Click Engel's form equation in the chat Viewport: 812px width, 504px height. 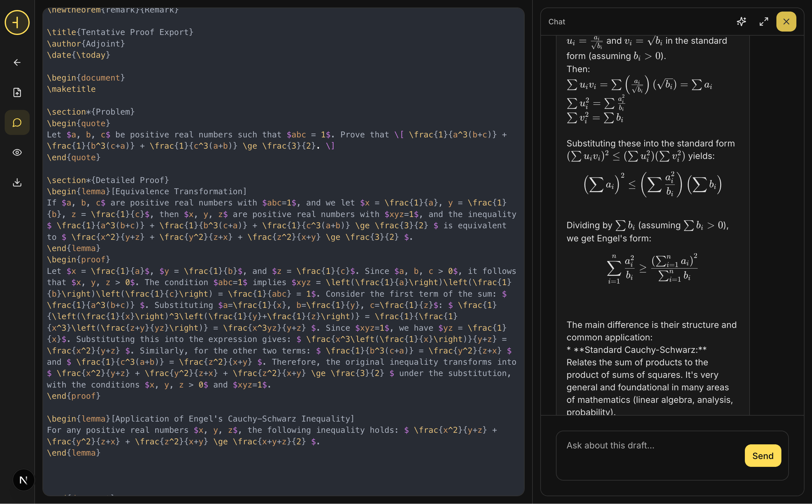point(652,268)
